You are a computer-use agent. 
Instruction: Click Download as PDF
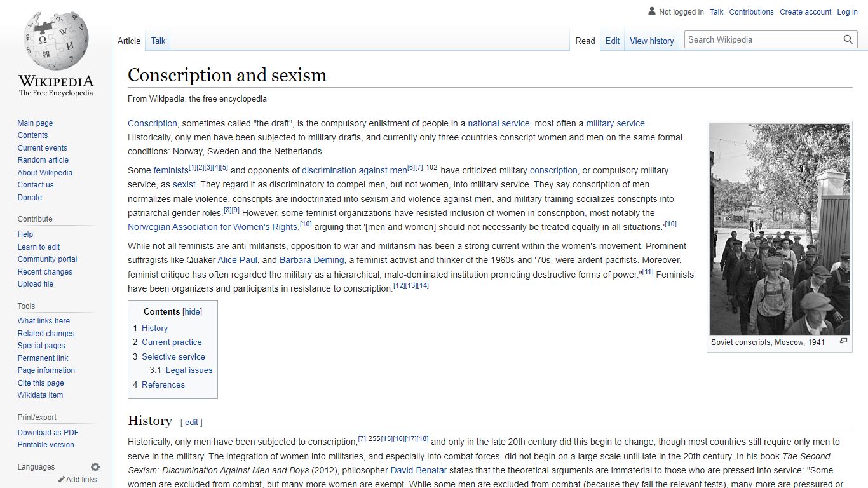coord(48,433)
